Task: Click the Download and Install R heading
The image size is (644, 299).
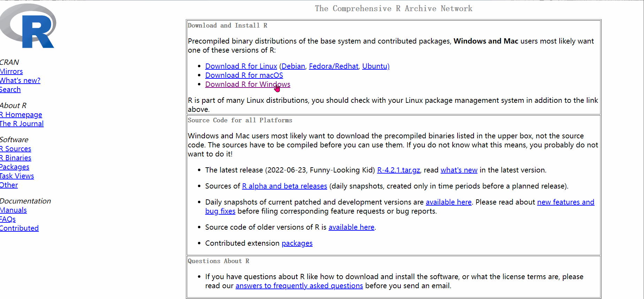Action: point(228,25)
